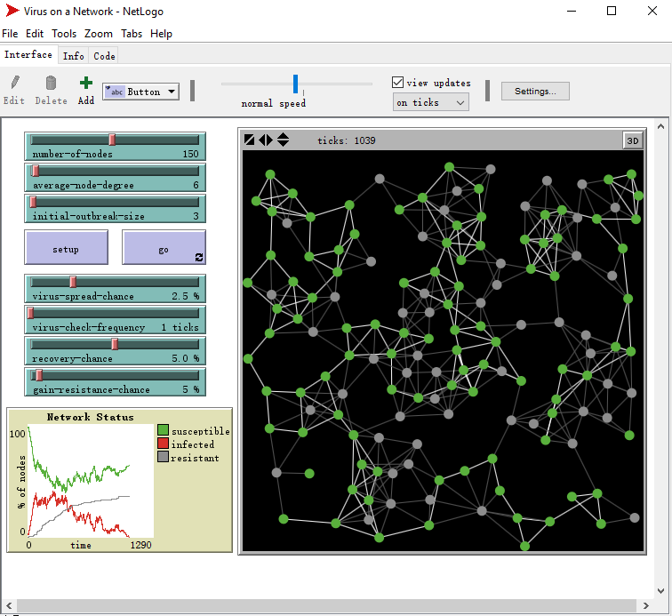Click the vertical arrows view icon
Screen dimensions: 672x616
(x=283, y=140)
